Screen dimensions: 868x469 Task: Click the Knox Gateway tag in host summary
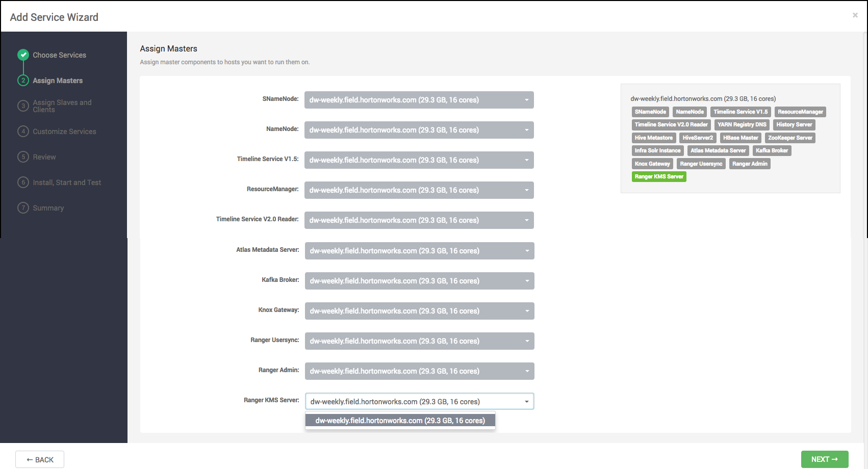point(652,164)
